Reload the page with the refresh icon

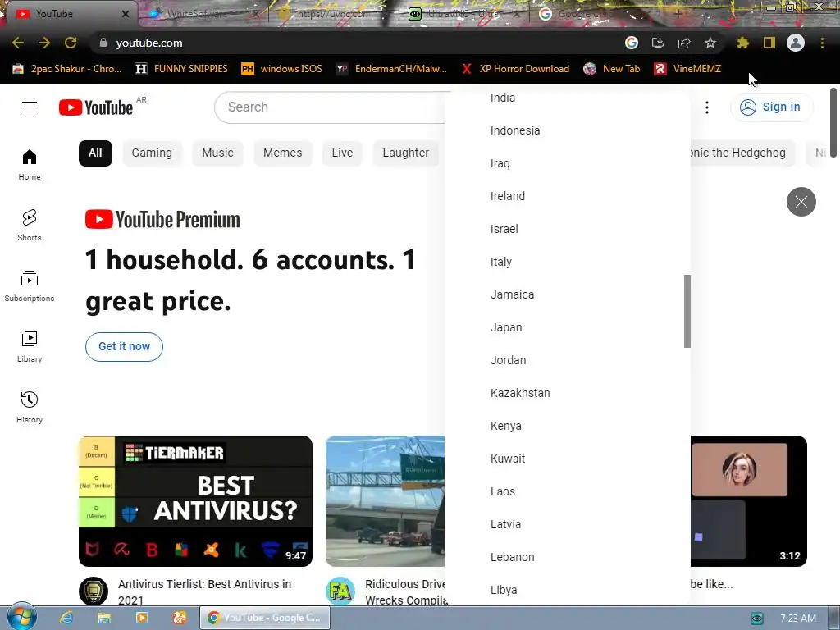(x=71, y=43)
